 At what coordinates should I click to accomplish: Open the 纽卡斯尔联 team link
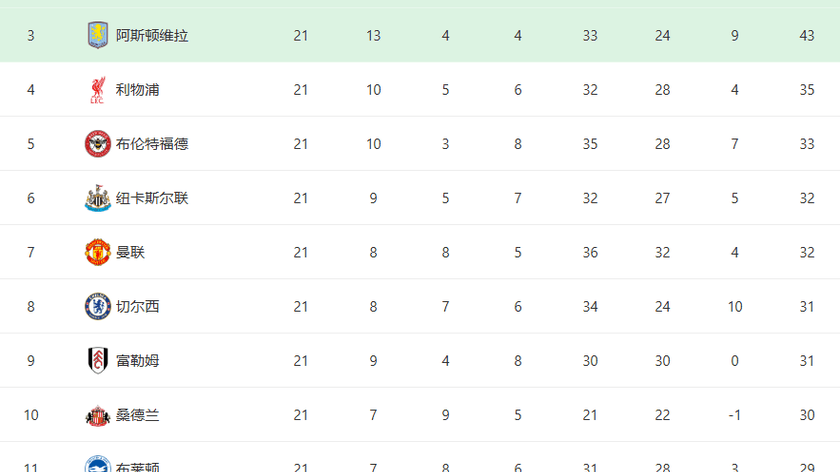click(152, 198)
